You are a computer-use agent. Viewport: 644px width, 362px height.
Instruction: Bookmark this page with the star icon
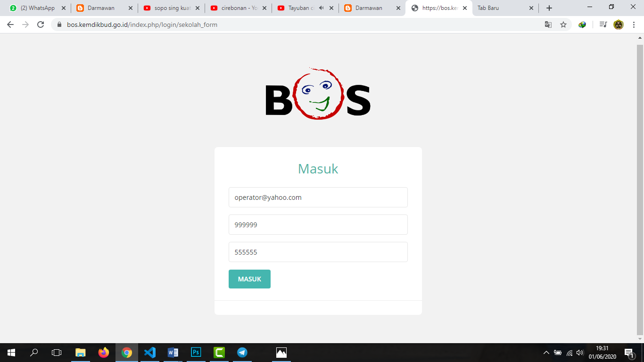click(x=563, y=25)
